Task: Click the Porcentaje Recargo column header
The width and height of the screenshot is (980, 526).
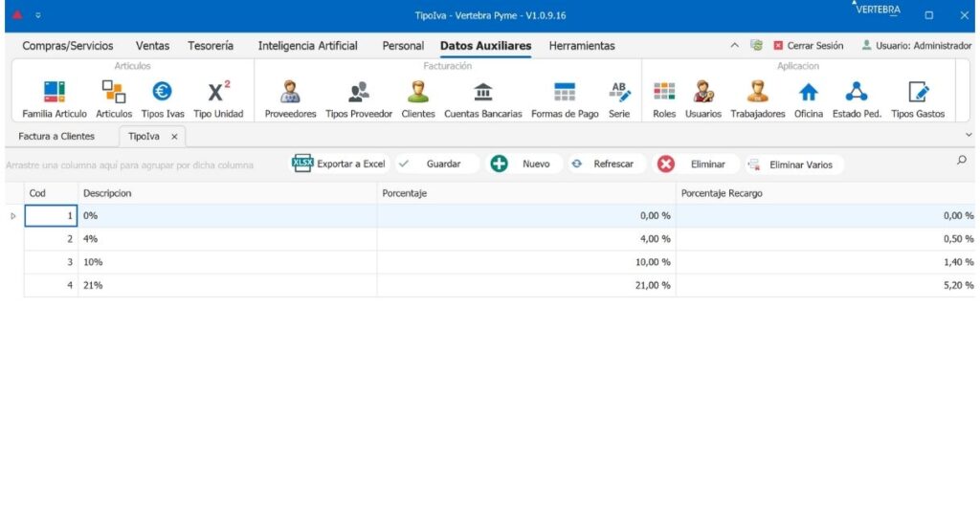Action: (826, 193)
